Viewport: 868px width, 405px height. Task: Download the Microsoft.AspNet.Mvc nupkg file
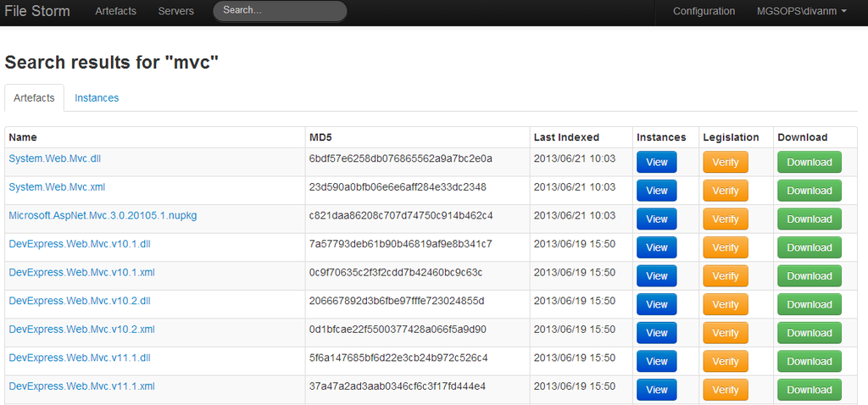coord(810,219)
